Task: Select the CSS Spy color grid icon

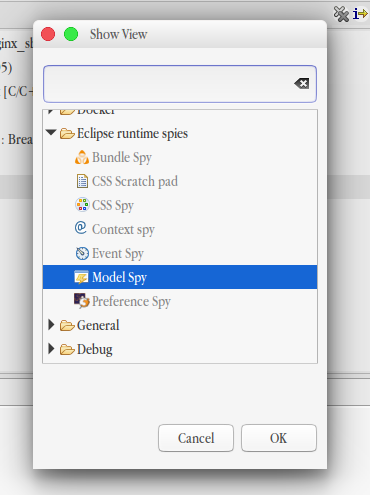Action: tap(82, 205)
